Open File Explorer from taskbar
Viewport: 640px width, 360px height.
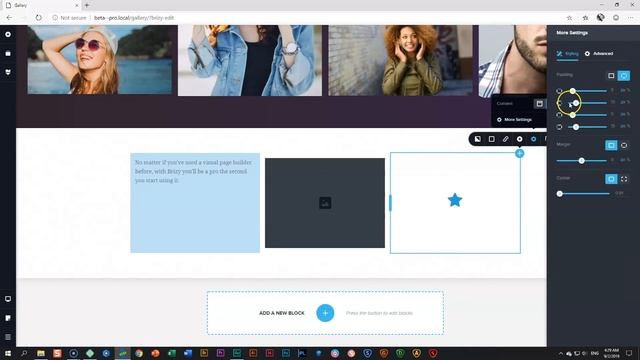point(41,353)
